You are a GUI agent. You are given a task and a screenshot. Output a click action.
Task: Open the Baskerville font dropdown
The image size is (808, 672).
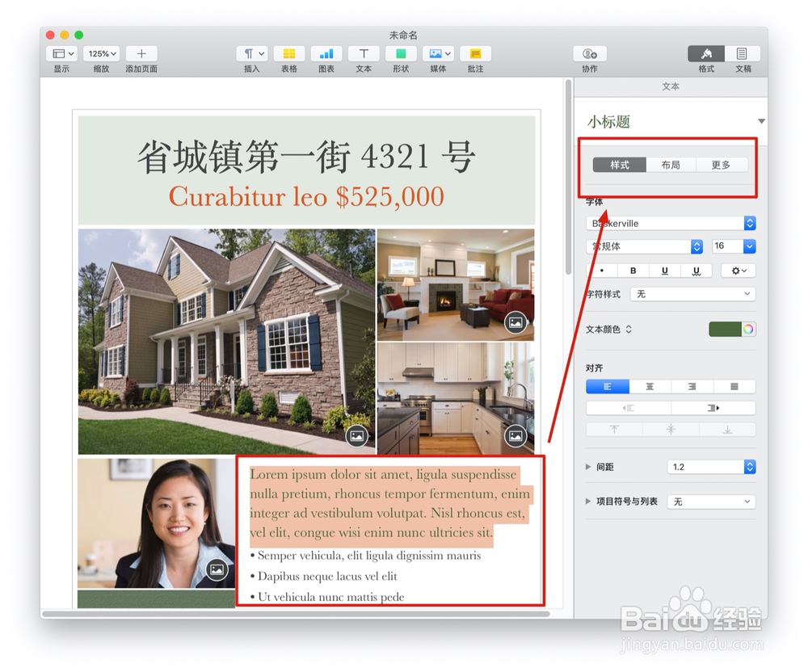coord(671,223)
